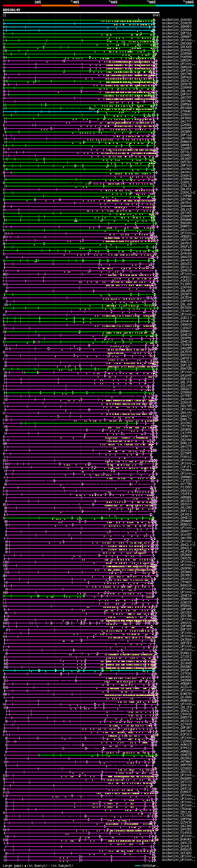Open hit UniRef100_B9GWA6
This screenshot has width=197, height=868.
pyautogui.click(x=177, y=220)
